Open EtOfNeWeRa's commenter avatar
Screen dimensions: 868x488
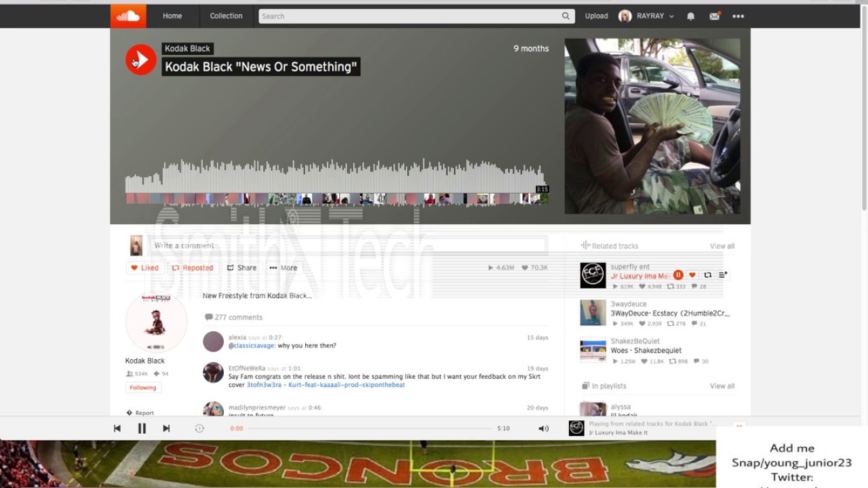[214, 373]
